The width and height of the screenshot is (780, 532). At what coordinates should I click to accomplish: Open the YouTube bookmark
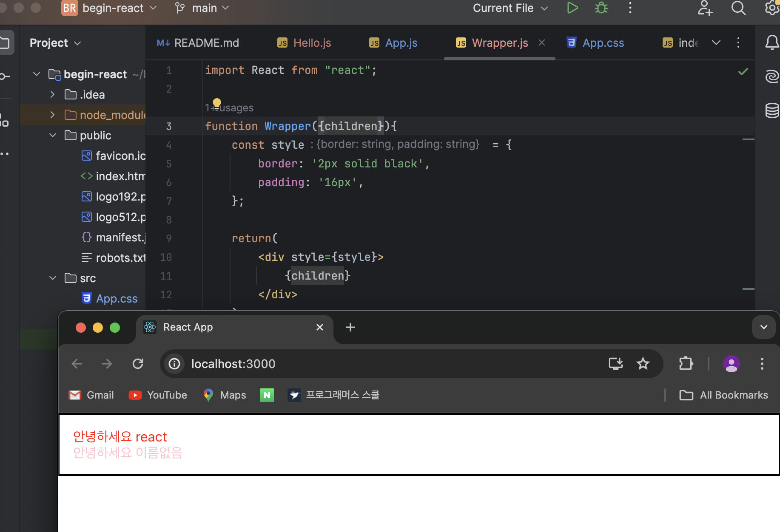[158, 395]
